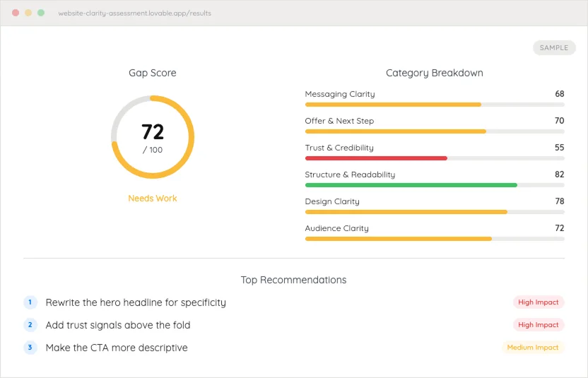Click the Category Breakdown heading

pyautogui.click(x=435, y=73)
